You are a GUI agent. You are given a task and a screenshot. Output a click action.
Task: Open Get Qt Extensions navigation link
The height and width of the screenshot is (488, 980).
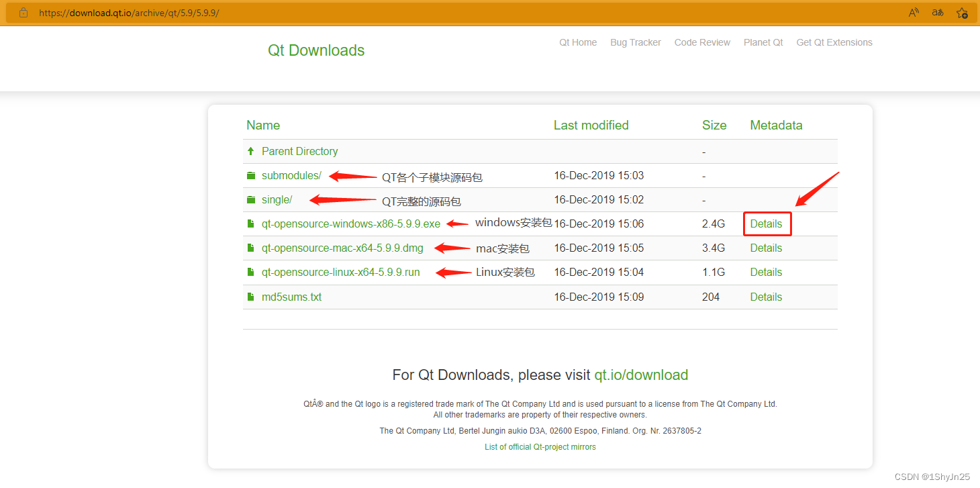point(834,42)
